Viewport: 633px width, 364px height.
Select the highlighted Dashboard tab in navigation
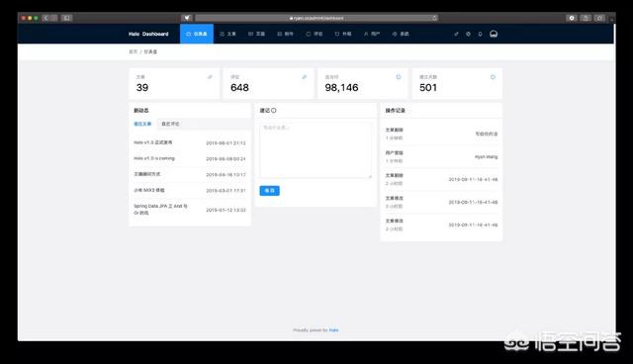(x=197, y=34)
